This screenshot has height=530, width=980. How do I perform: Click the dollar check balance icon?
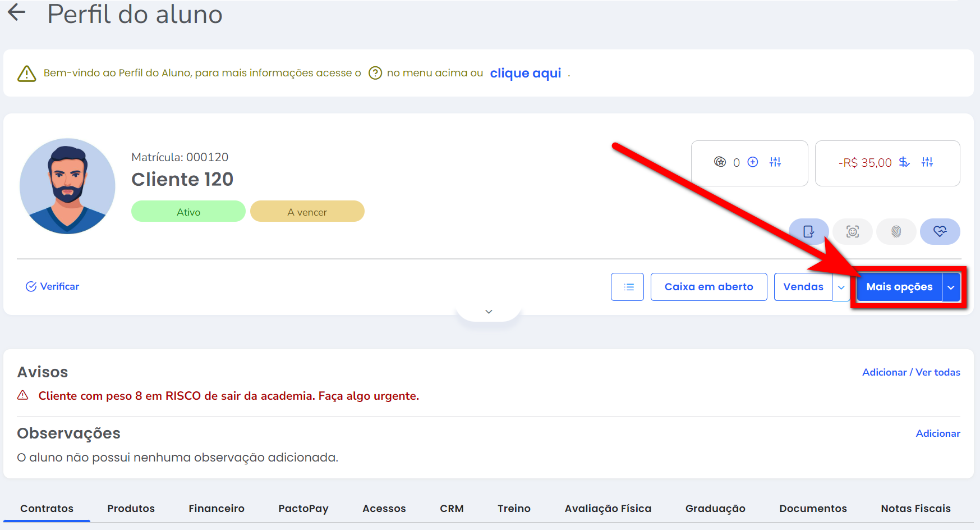click(x=904, y=162)
